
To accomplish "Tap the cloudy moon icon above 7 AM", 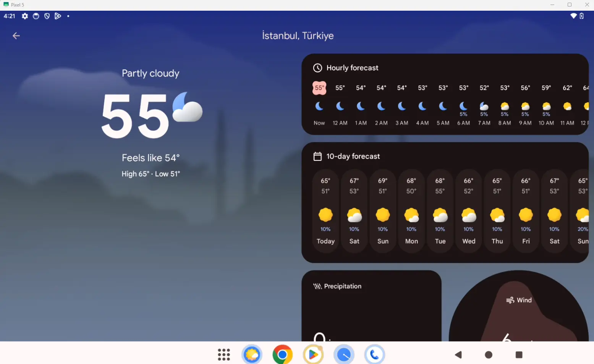I will pos(484,106).
